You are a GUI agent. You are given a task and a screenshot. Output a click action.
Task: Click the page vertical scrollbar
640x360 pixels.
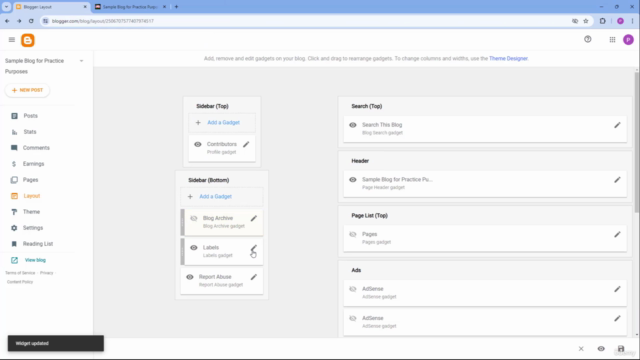coord(637,142)
